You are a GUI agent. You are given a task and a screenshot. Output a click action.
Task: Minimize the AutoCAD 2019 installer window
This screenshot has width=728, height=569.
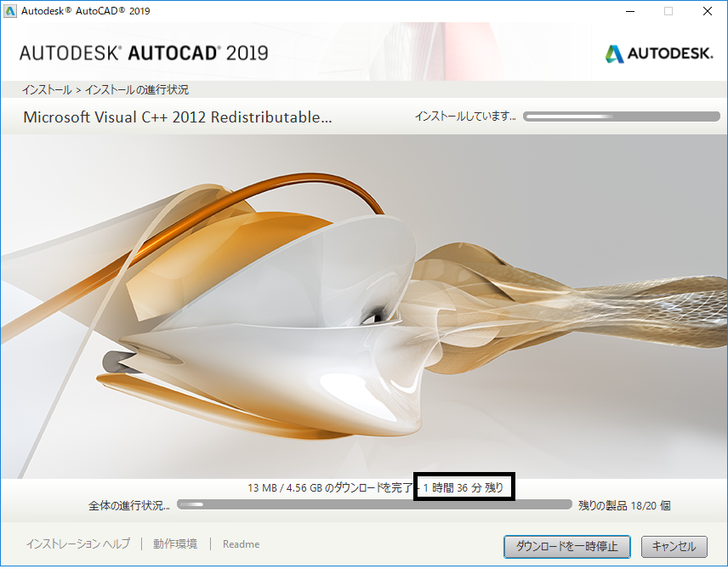pyautogui.click(x=630, y=11)
